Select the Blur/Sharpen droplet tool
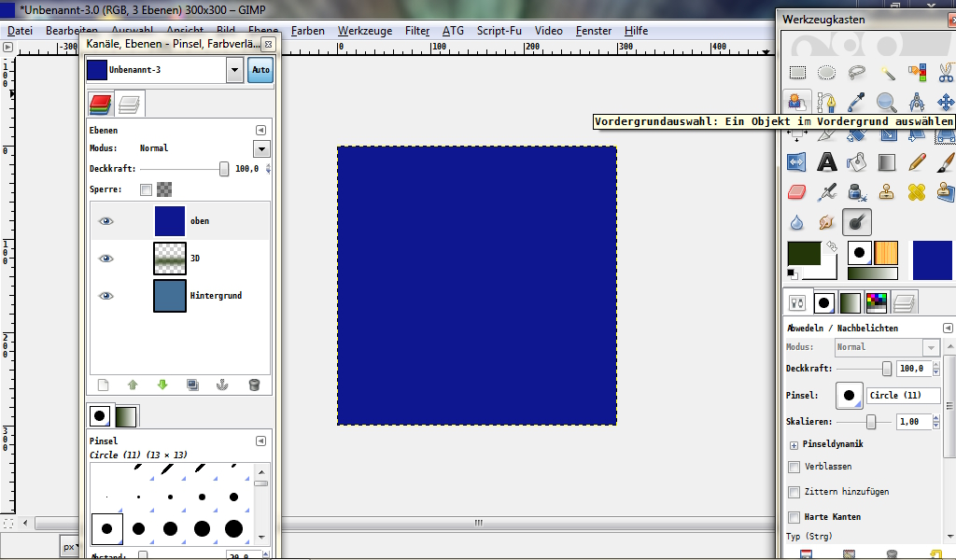This screenshot has width=956, height=560. click(x=797, y=222)
